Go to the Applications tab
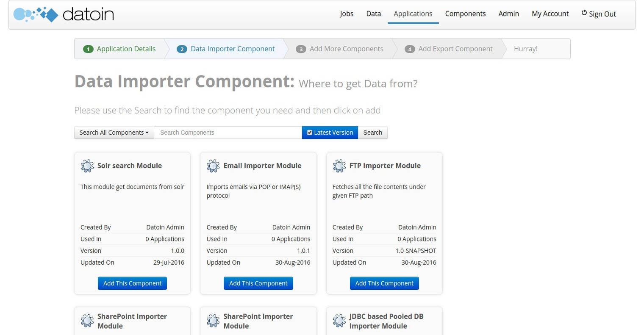644x335 pixels. coord(413,14)
